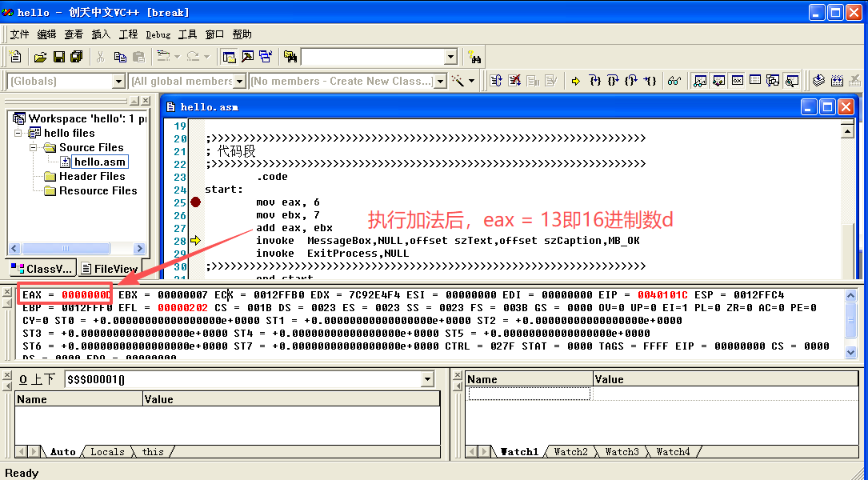Screen dimensions: 868x480
Task: Click the Step Over icon
Action: pyautogui.click(x=614, y=81)
